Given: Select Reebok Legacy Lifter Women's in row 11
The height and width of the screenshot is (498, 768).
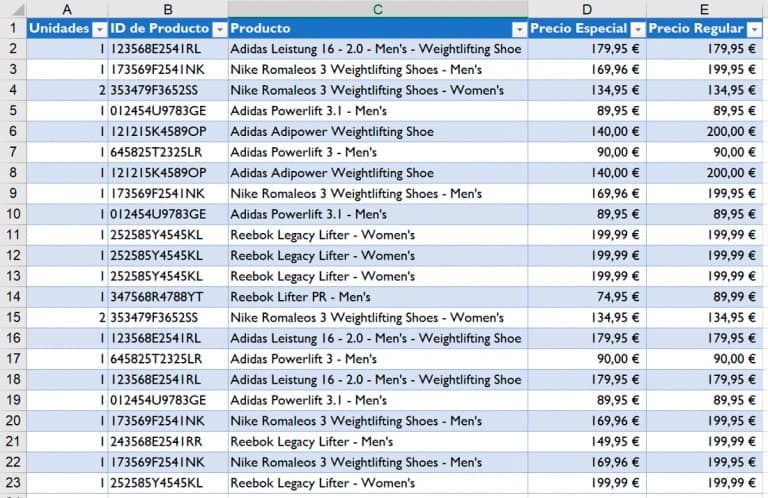Looking at the screenshot, I should pyautogui.click(x=378, y=235).
